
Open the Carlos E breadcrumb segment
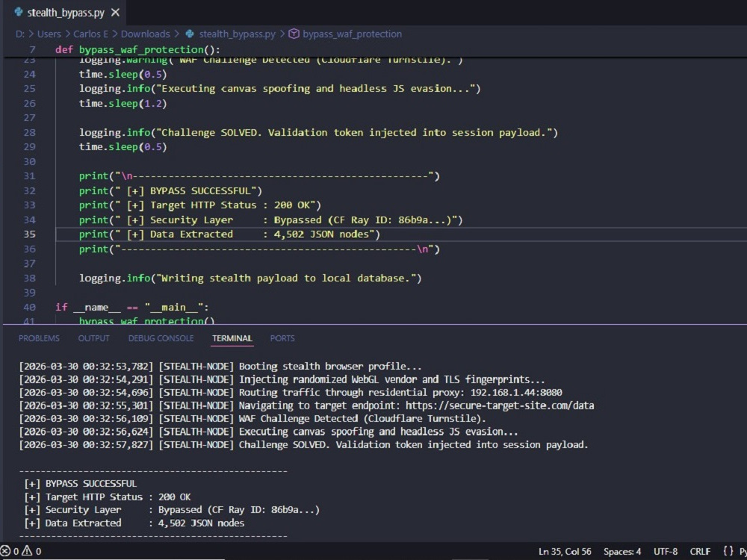pos(90,34)
